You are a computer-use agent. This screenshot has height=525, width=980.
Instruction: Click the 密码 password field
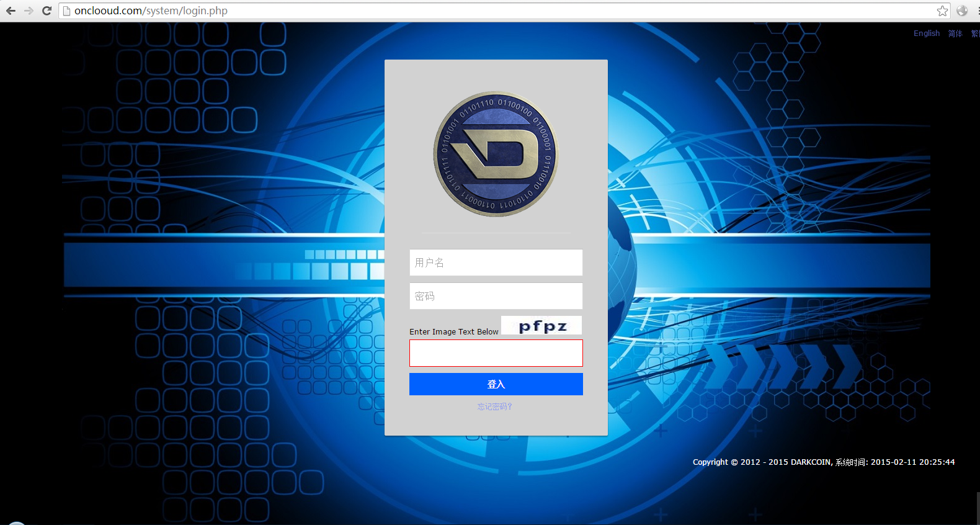click(496, 296)
